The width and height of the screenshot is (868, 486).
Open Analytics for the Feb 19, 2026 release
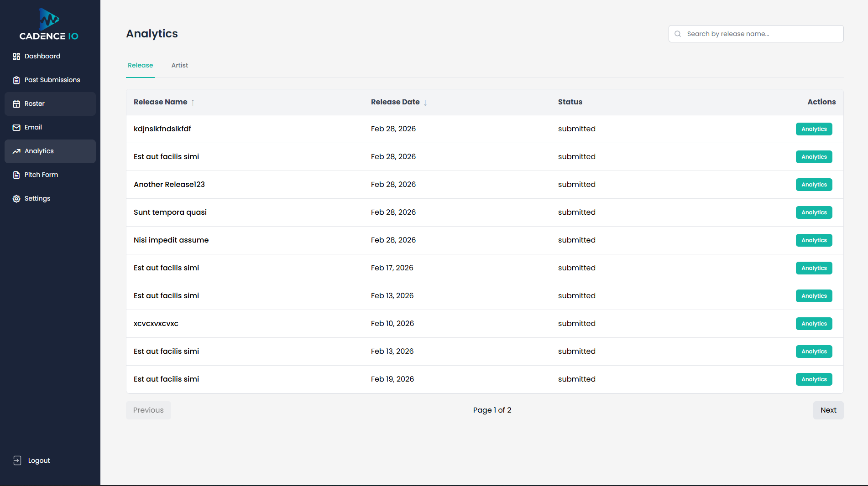[814, 379]
